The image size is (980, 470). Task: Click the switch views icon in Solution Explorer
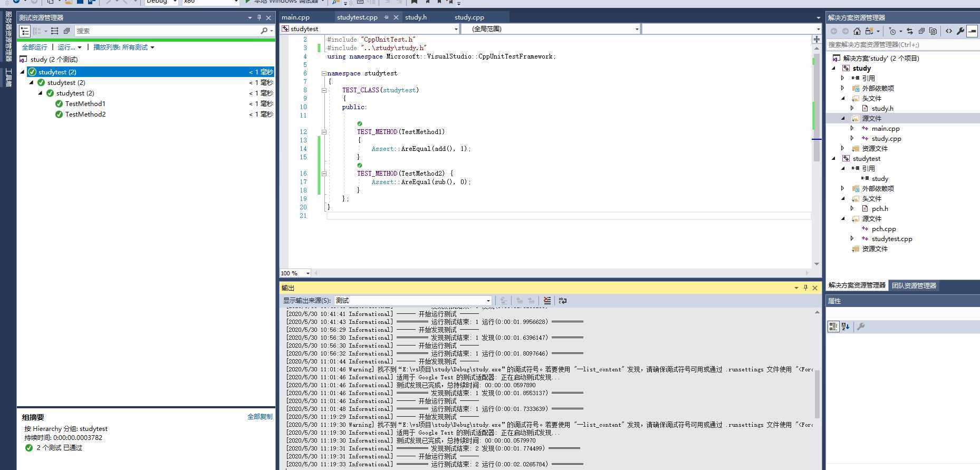(x=869, y=31)
